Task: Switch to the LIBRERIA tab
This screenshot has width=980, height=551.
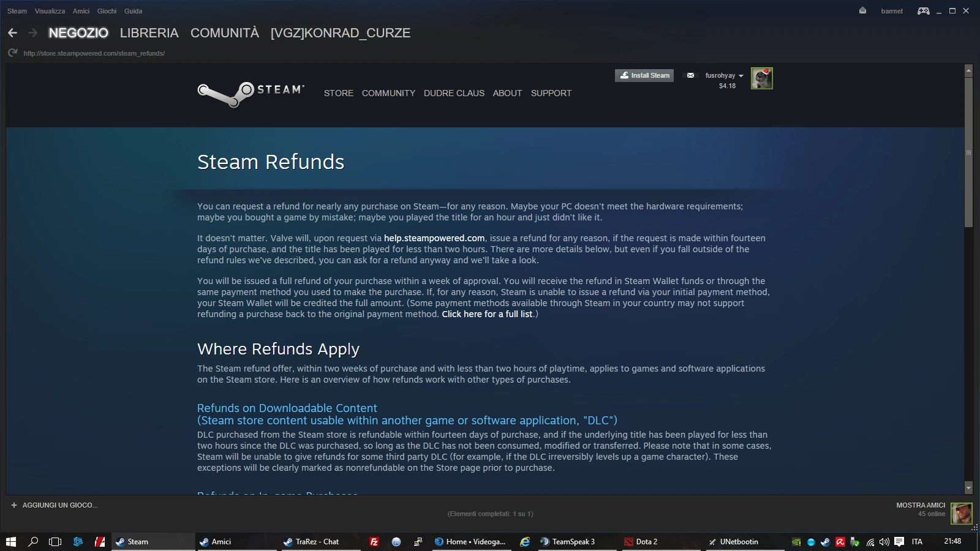Action: tap(149, 33)
